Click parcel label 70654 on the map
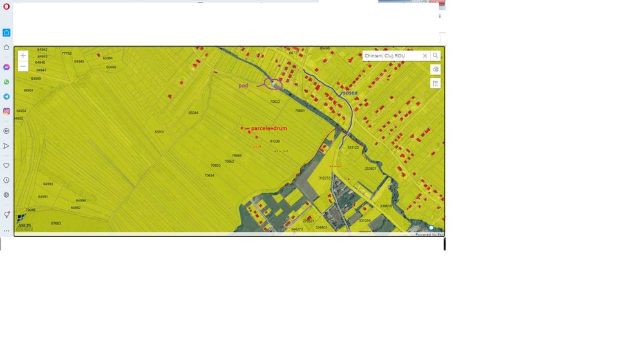Viewport: 644px width, 345px height. click(x=209, y=175)
